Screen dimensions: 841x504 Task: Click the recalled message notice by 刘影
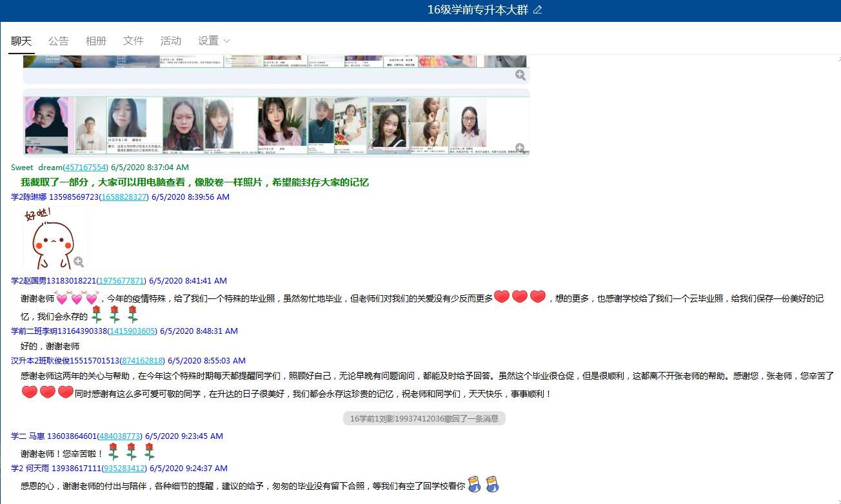424,419
